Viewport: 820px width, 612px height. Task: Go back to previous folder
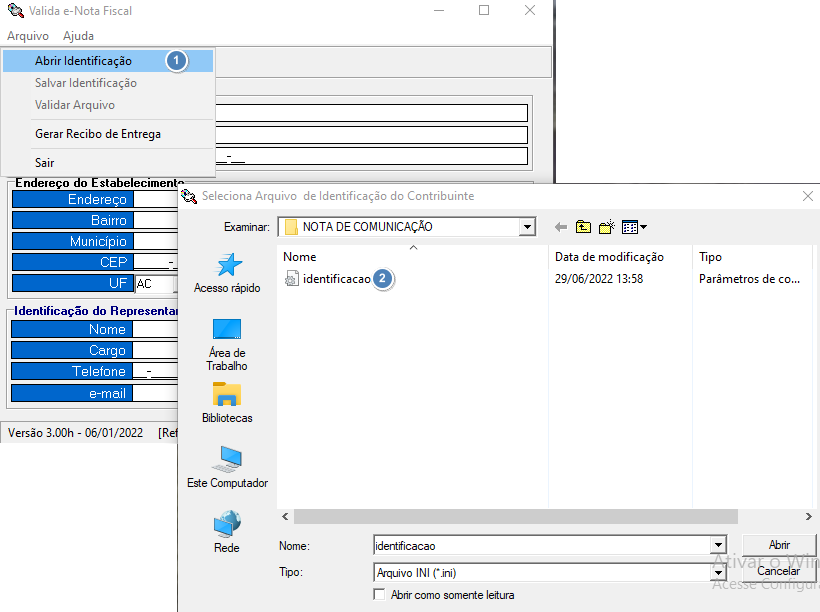(561, 227)
